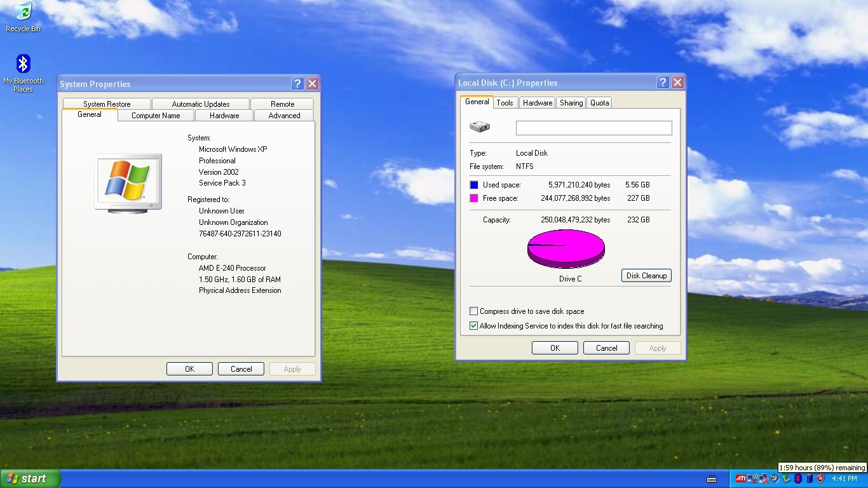Open the Start menu
868x488 pixels.
(x=31, y=478)
